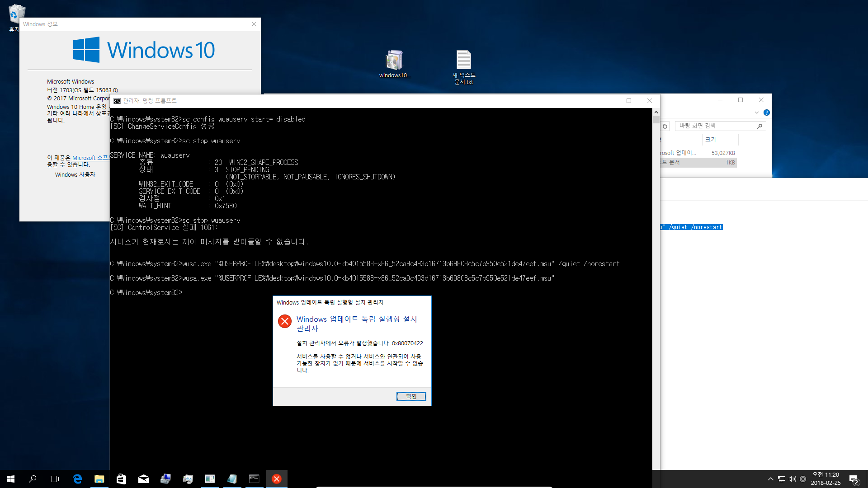Close the Command Prompt window

[650, 101]
